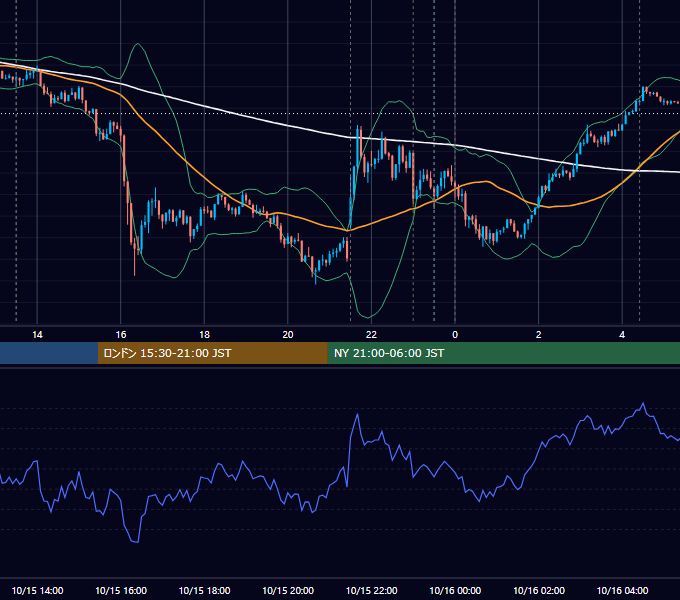
Task: Click the 10/16 04:00 date label
Action: tap(622, 590)
